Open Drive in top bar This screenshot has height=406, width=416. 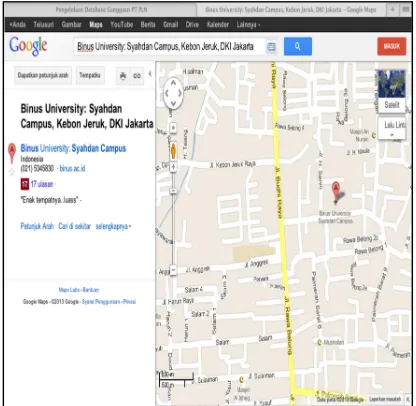[x=192, y=24]
